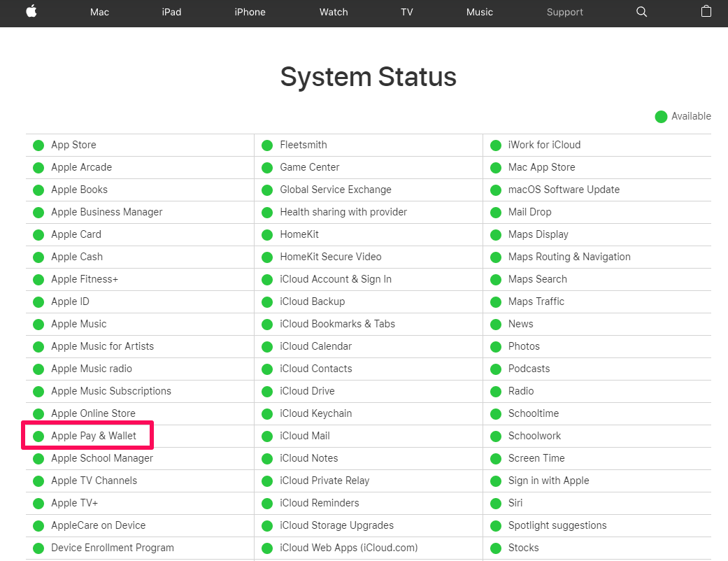Screen dimensions: 728x561
Task: Select the Apple Books entry
Action: pyautogui.click(x=80, y=190)
